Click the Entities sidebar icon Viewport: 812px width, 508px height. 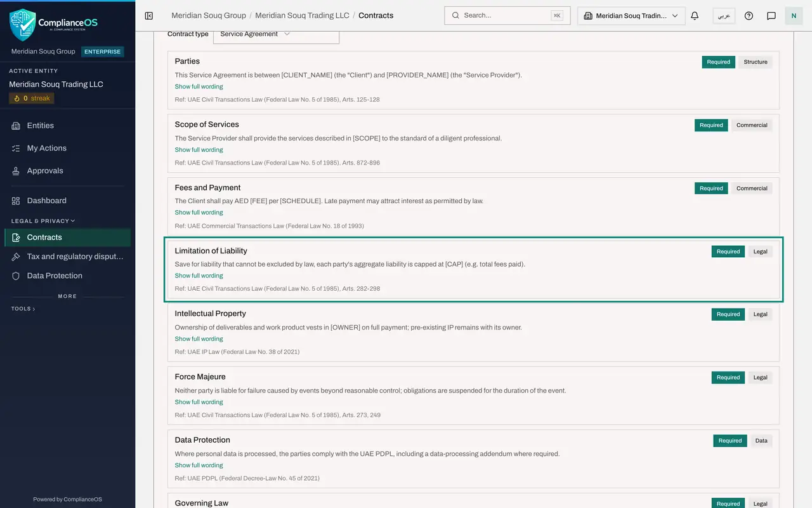[x=16, y=126]
